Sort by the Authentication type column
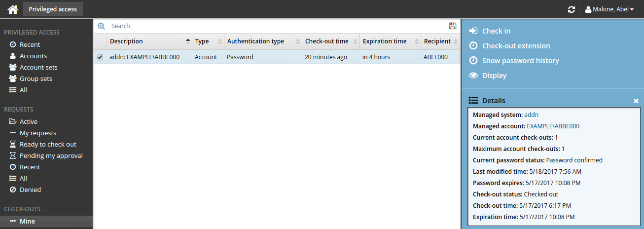 (255, 41)
